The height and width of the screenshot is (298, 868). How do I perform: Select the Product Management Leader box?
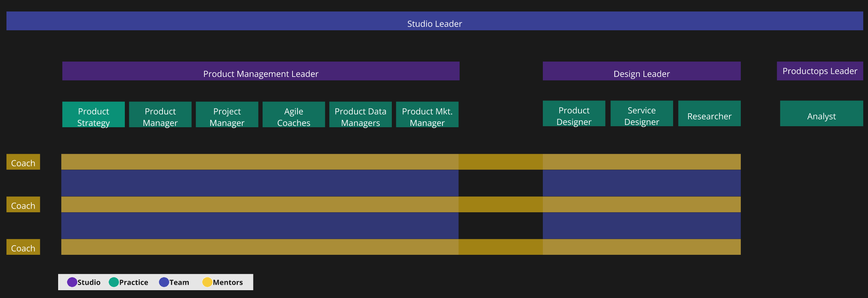261,71
